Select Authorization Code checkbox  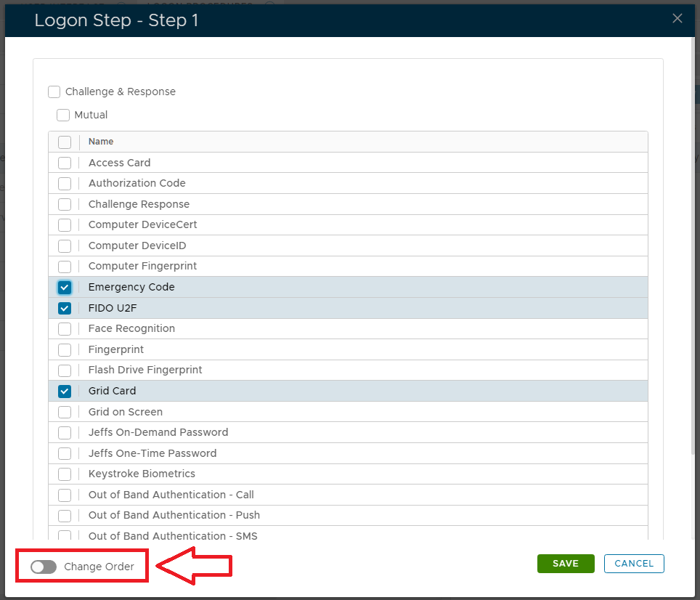[65, 183]
